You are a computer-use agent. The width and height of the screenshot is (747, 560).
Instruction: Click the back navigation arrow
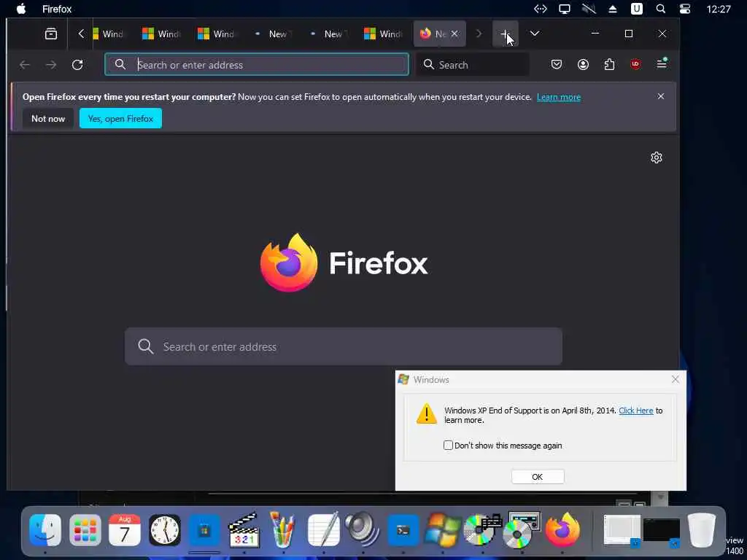pos(24,65)
